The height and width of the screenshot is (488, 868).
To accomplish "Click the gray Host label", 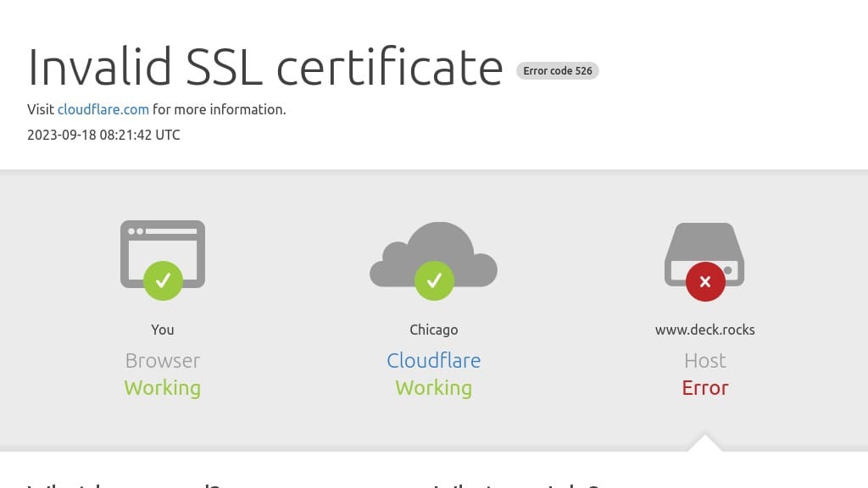I will point(704,360).
